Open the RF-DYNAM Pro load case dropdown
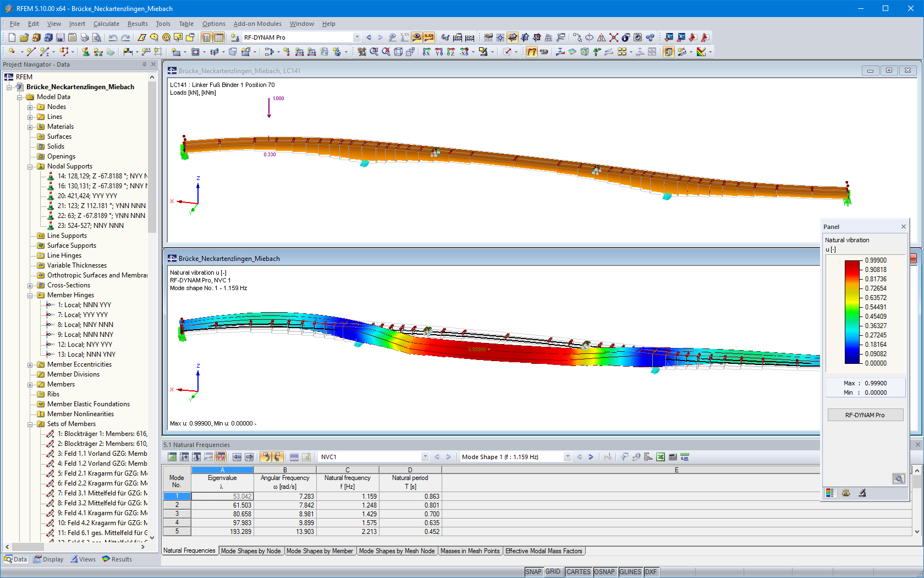Screen dimensions: 924x578 click(x=357, y=37)
